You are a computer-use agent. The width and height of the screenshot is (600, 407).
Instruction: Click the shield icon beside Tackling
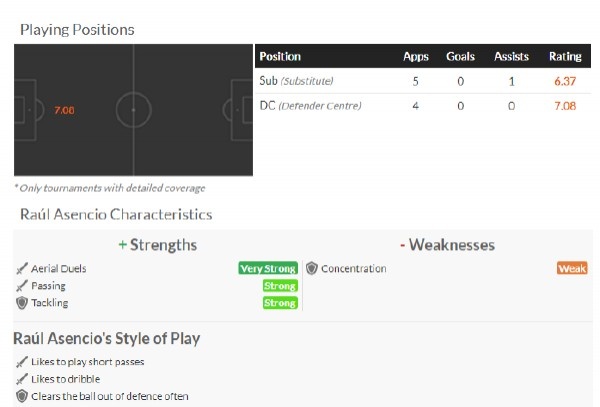[x=21, y=303]
